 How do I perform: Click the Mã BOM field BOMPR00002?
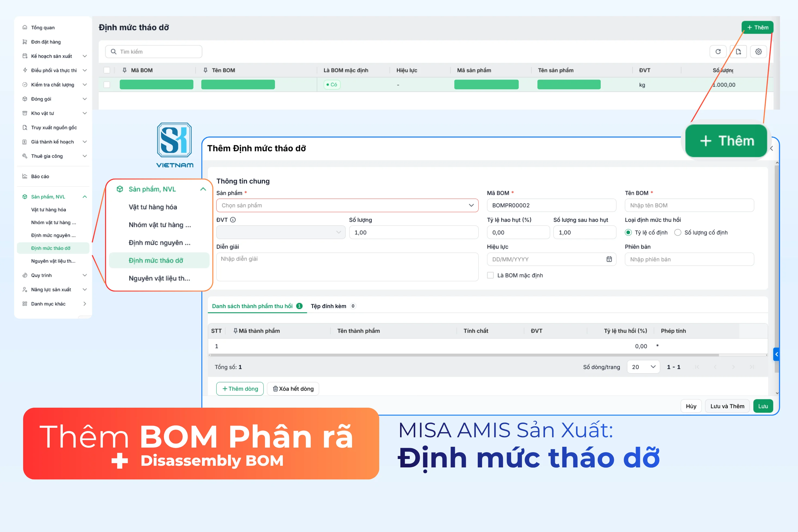coord(551,205)
